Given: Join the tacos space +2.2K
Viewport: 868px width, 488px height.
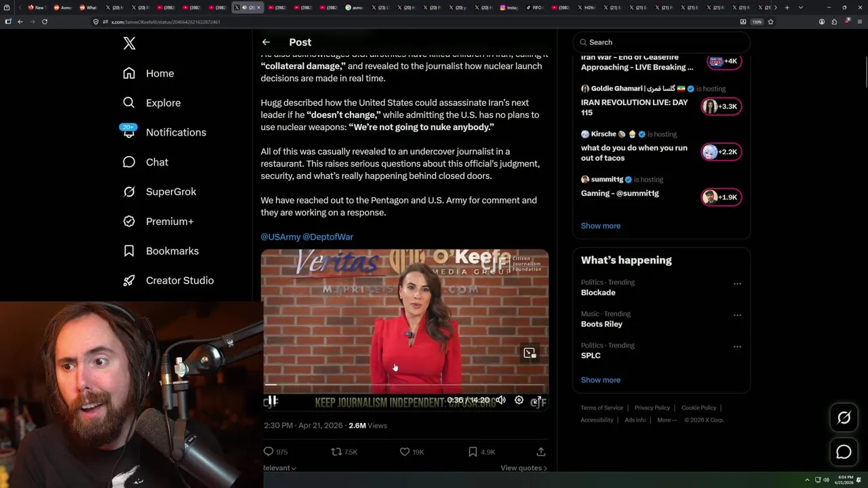Looking at the screenshot, I should [721, 152].
